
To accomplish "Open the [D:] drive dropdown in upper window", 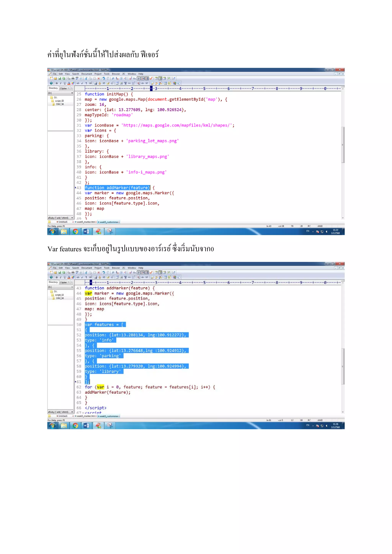I will 72,93.
